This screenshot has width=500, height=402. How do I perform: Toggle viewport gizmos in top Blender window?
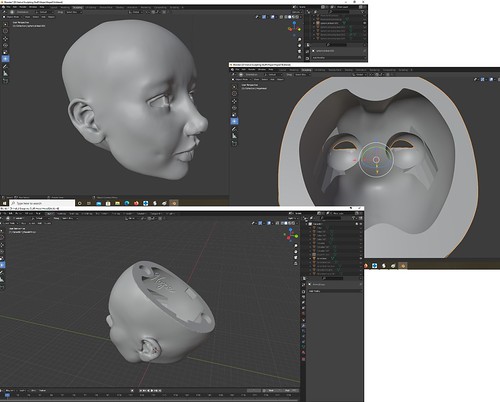pyautogui.click(x=264, y=17)
